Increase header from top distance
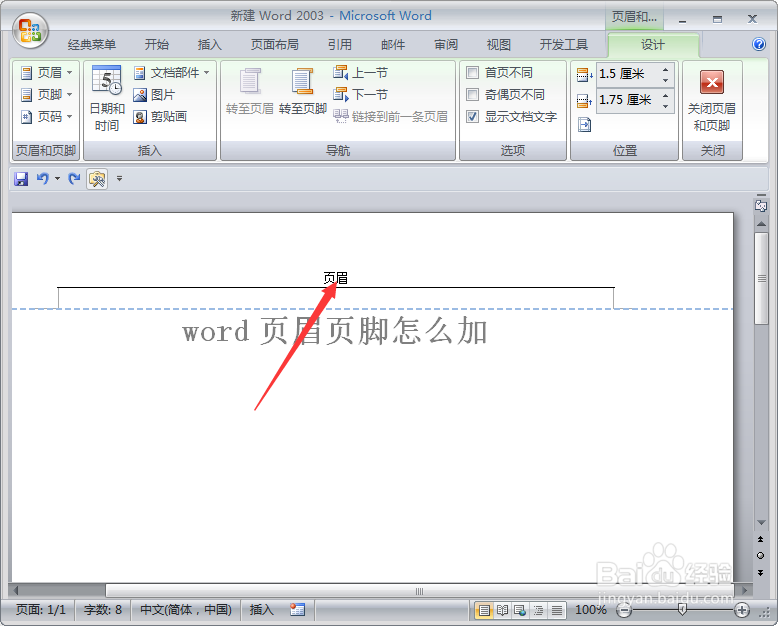Screen dimensions: 778x626 [665, 69]
